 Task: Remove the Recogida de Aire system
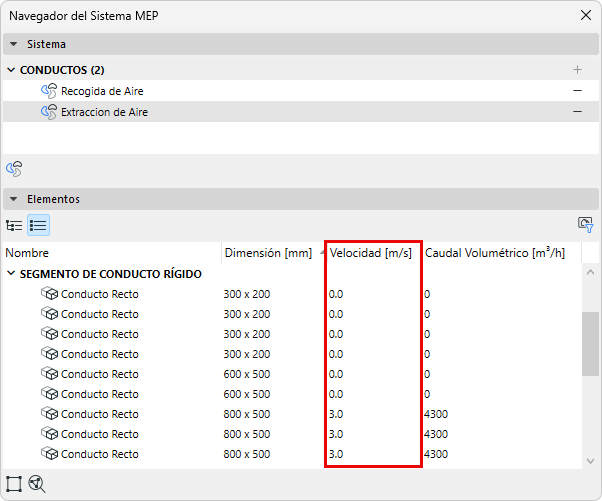tap(577, 91)
